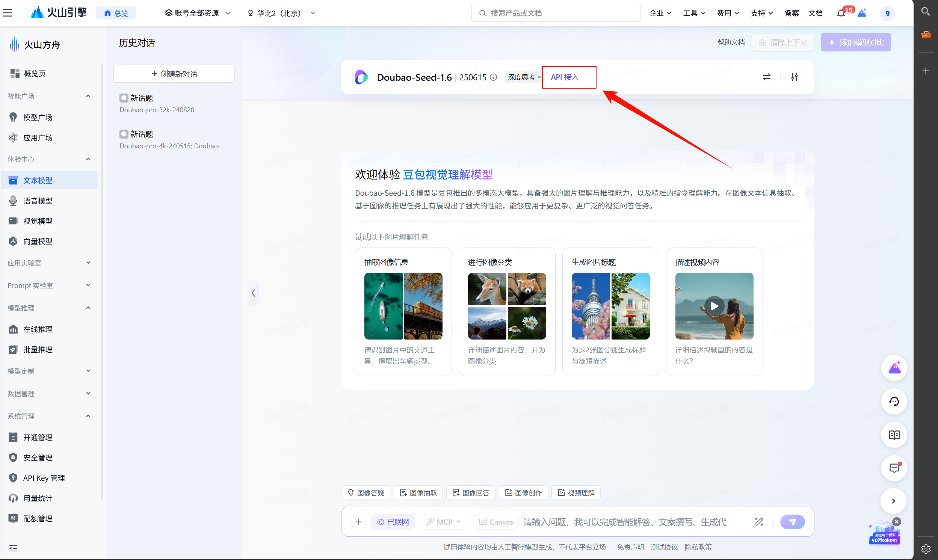The height and width of the screenshot is (560, 938).
Task: Open the MCP dropdown in input bar
Action: (x=443, y=522)
